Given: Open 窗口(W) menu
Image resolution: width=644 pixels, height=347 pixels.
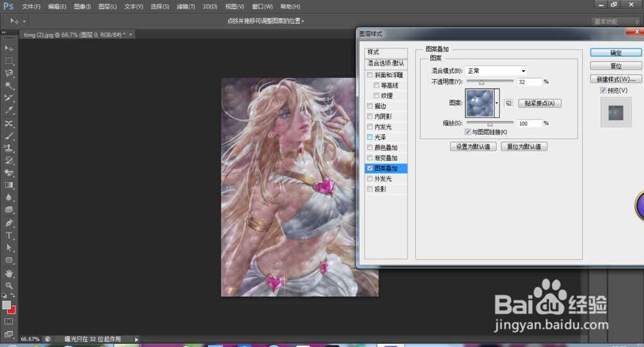Looking at the screenshot, I should [263, 6].
